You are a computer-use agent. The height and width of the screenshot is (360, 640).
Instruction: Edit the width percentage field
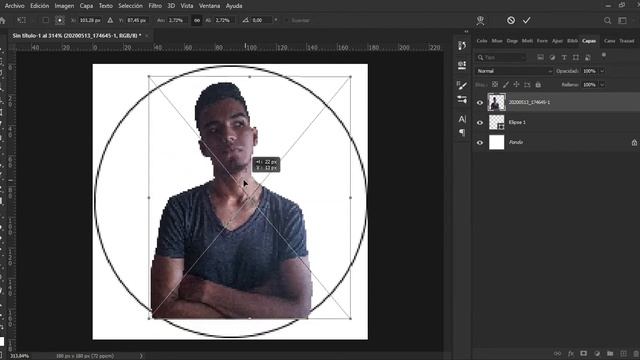[x=177, y=20]
